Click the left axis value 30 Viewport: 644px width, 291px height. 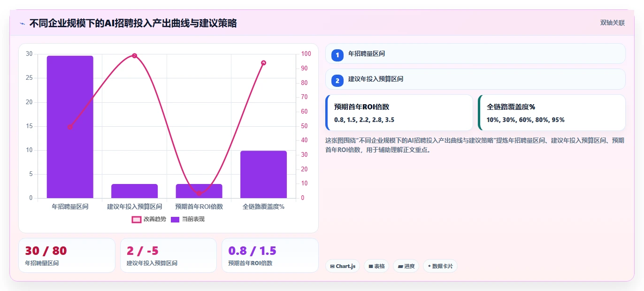(x=30, y=54)
